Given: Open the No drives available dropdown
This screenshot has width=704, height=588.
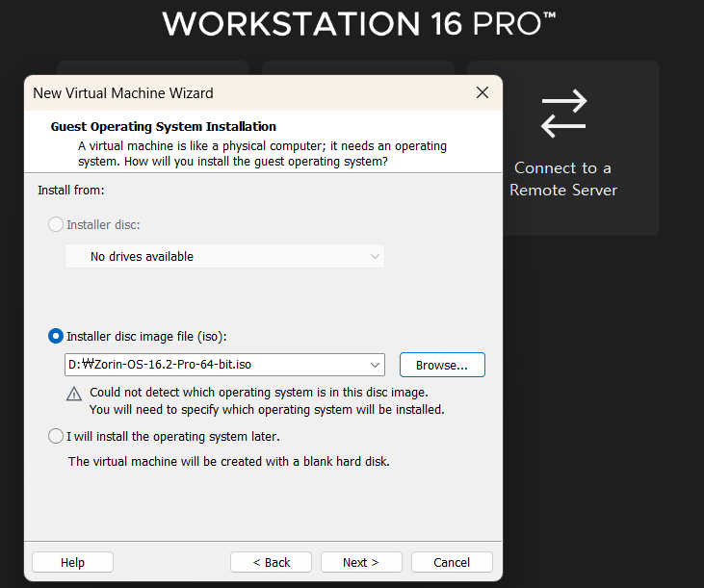Looking at the screenshot, I should [224, 256].
